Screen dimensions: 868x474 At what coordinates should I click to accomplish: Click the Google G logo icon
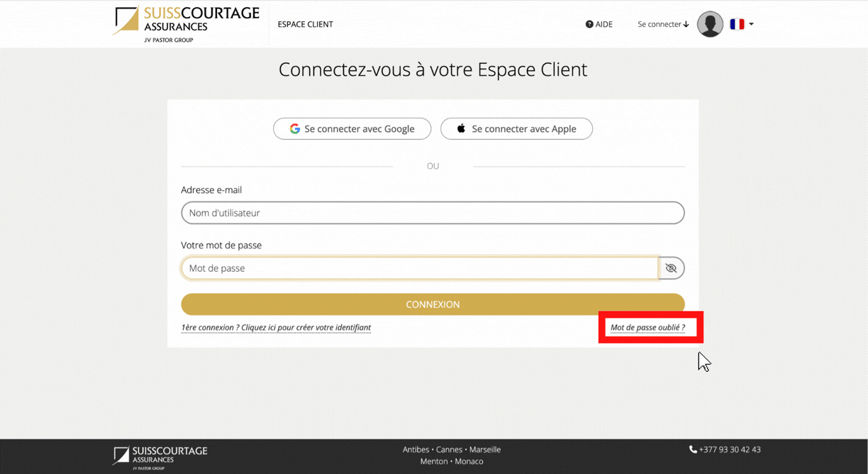(295, 129)
